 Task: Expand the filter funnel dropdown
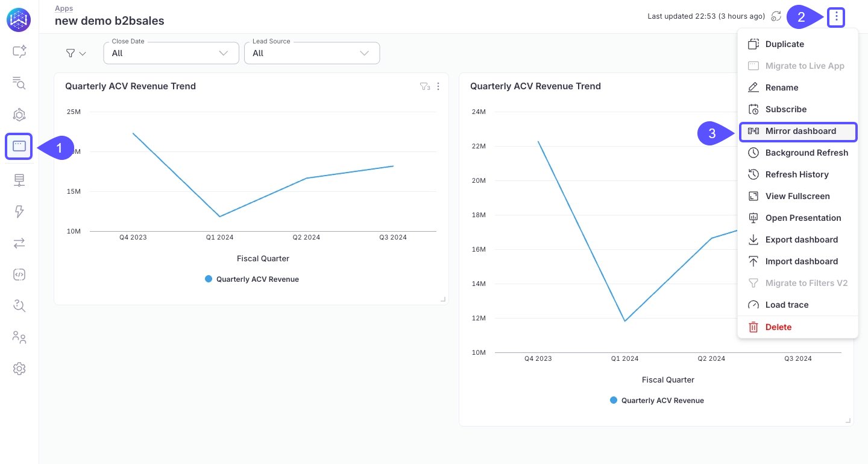tap(76, 53)
